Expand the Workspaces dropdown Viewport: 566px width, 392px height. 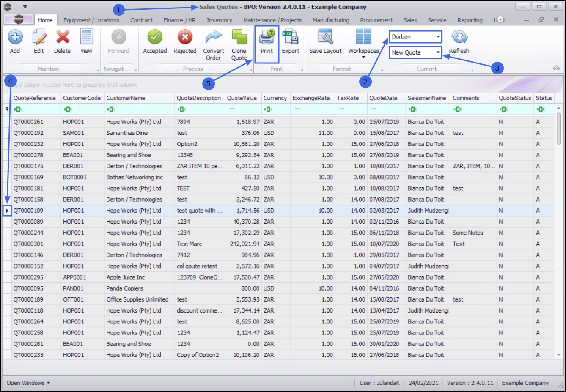[x=363, y=57]
